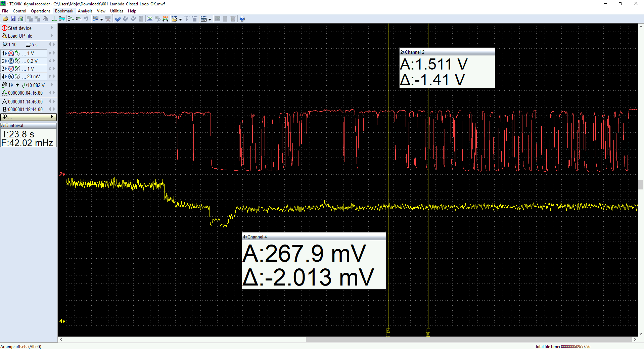Toggle the trigger falling edge icon
The height and width of the screenshot is (349, 644).
(17, 85)
